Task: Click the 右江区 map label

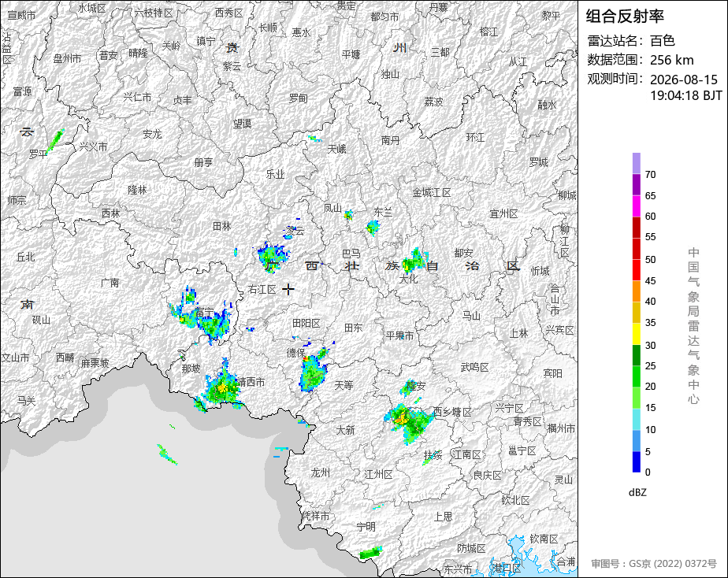Action: tap(262, 290)
